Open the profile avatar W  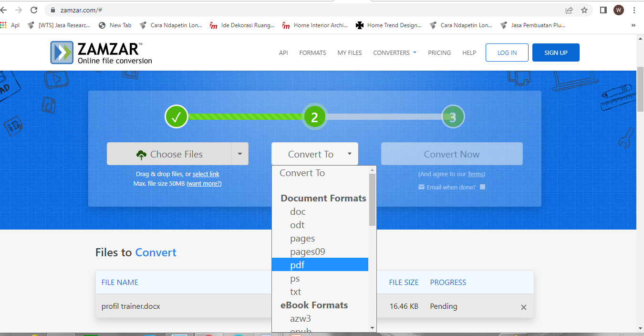click(x=619, y=10)
